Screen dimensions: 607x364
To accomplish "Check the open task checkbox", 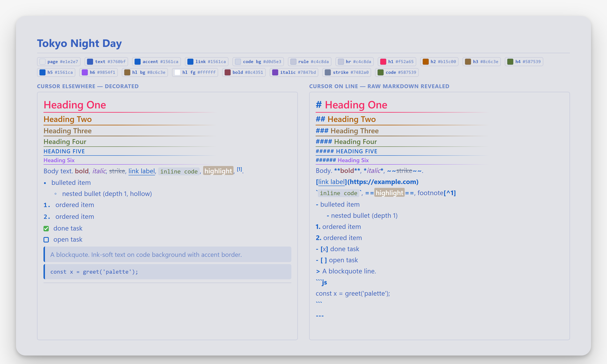I will [46, 240].
